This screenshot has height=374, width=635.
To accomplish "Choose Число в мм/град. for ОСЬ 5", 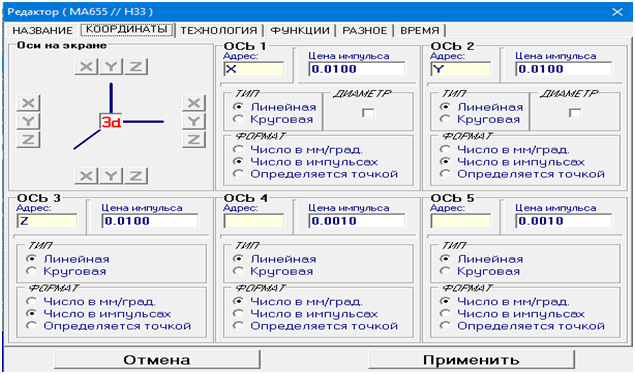I will click(x=505, y=302).
